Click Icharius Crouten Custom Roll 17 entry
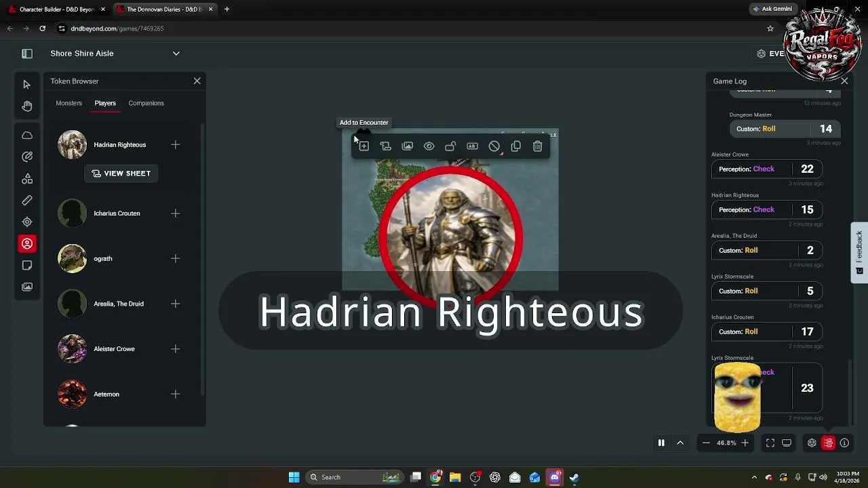 (767, 332)
